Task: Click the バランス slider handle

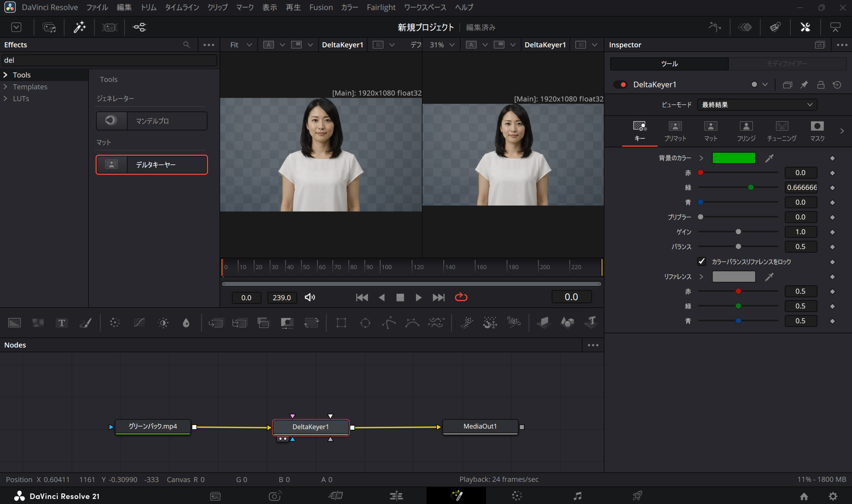Action: 738,247
